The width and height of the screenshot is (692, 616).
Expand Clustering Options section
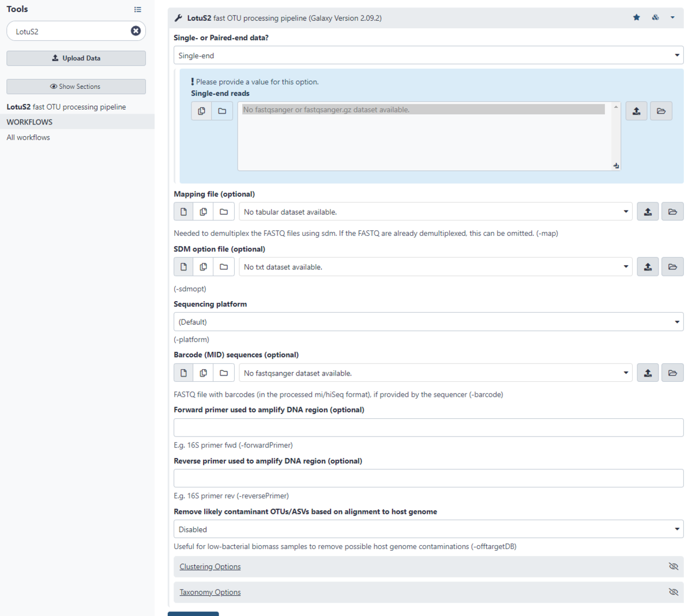pyautogui.click(x=210, y=566)
